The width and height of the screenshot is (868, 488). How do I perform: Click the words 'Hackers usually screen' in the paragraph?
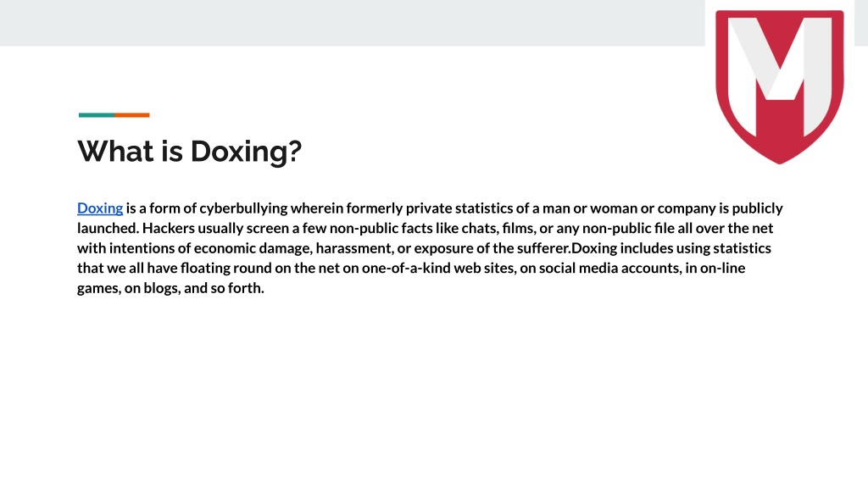pyautogui.click(x=215, y=229)
